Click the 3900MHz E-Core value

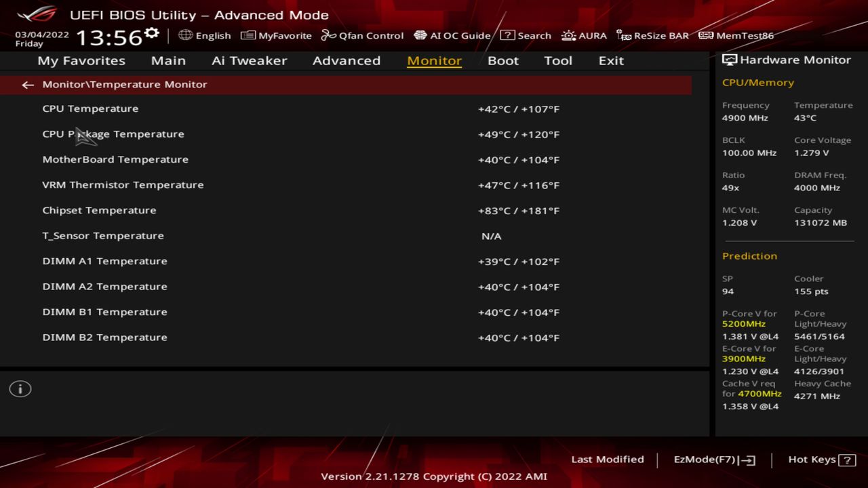tap(744, 359)
